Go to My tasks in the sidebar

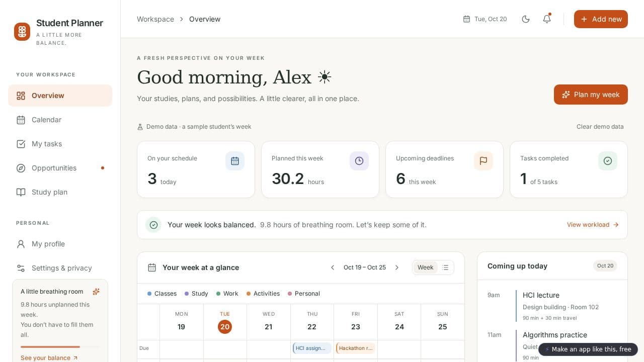60,144
